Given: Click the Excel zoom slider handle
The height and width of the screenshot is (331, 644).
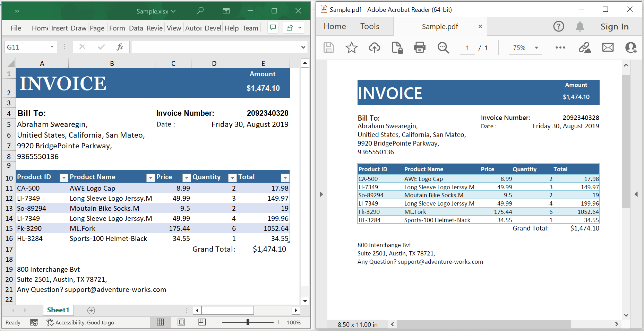Looking at the screenshot, I should coord(248,322).
